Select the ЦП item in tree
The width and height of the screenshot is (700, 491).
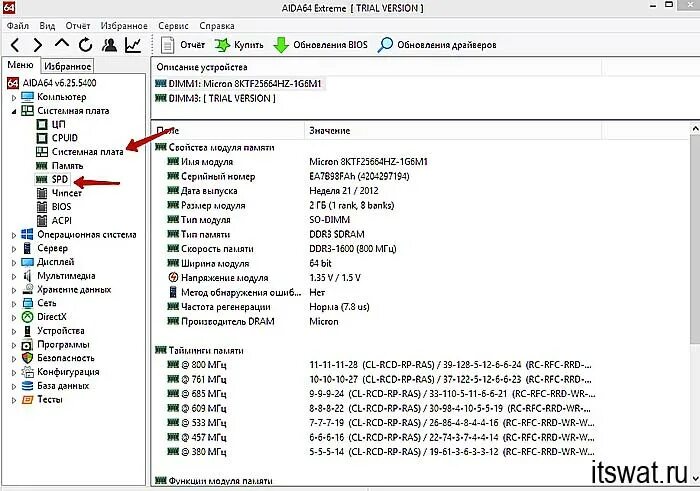click(58, 124)
